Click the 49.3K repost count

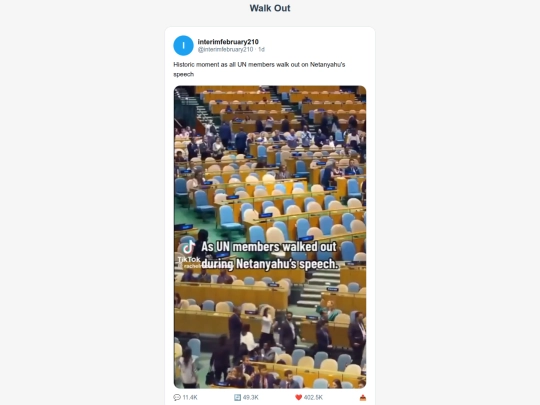click(251, 397)
